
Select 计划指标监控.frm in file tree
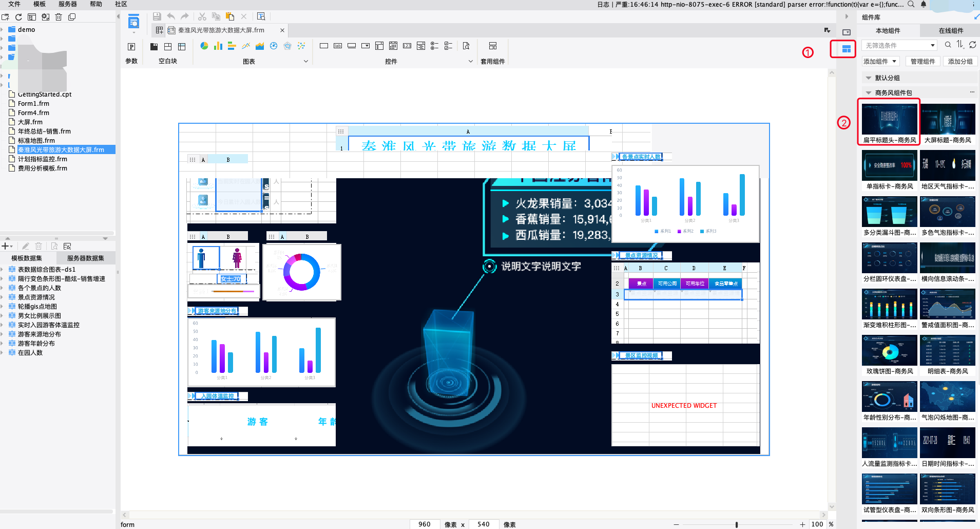click(x=43, y=159)
